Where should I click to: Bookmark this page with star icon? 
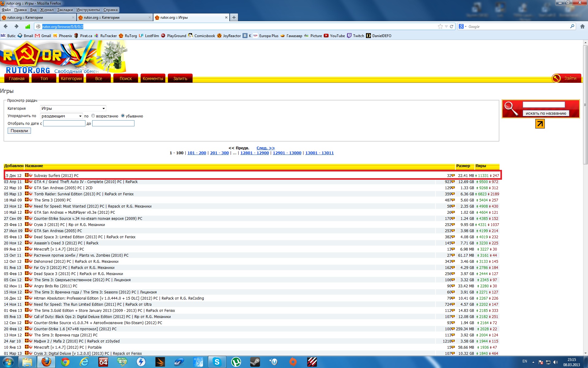click(x=440, y=27)
